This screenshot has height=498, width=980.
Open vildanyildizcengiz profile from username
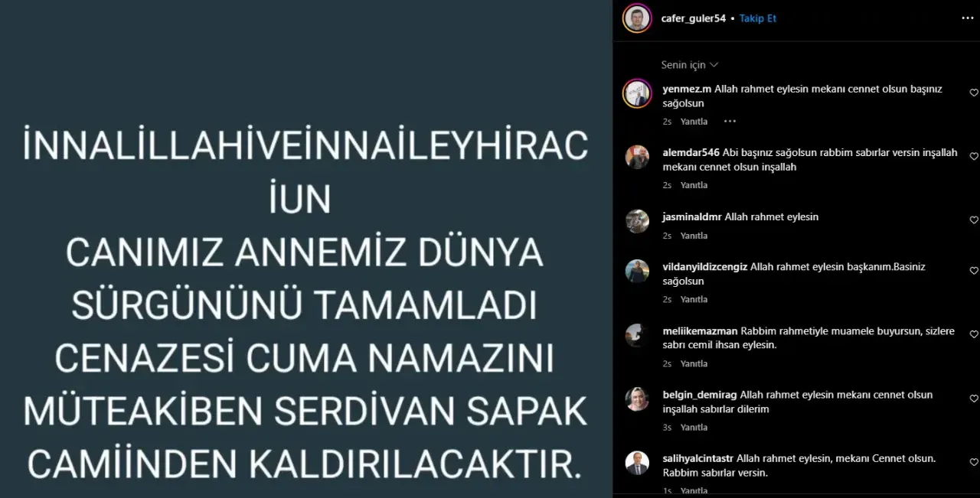point(705,267)
